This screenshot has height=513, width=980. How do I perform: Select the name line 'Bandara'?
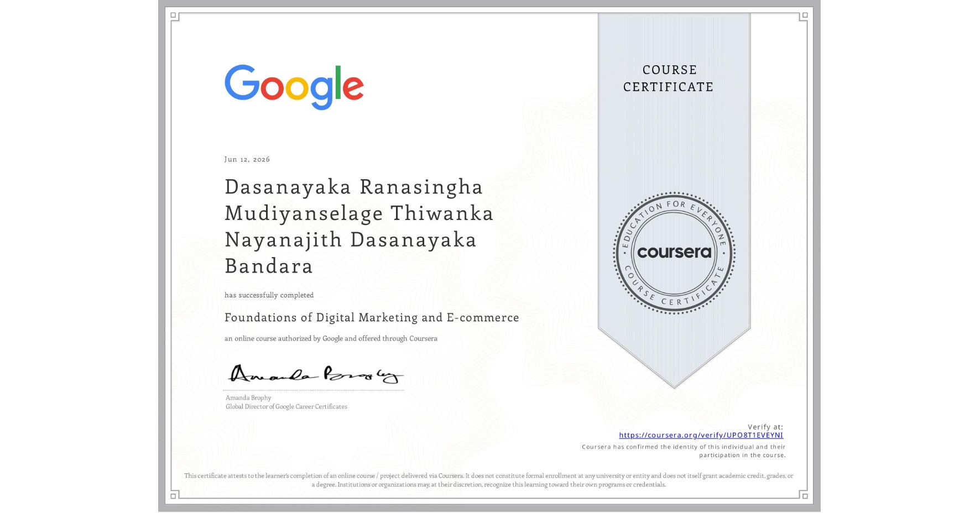[x=269, y=266]
